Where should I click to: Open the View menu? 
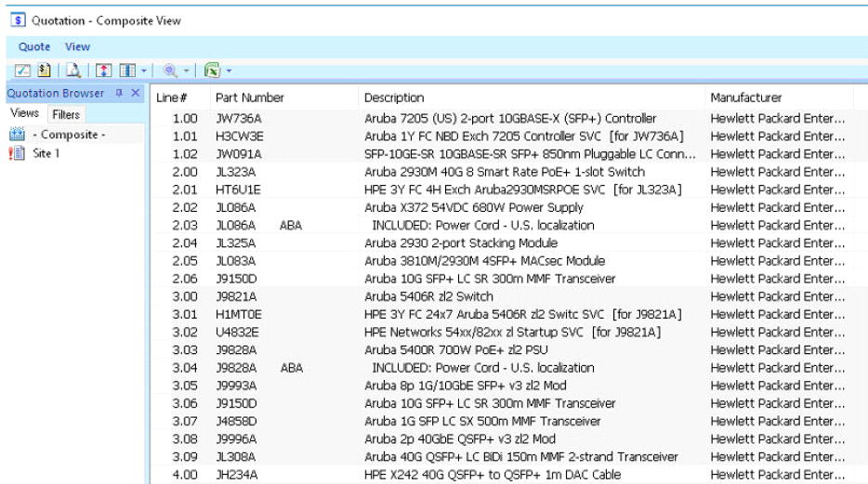[77, 47]
